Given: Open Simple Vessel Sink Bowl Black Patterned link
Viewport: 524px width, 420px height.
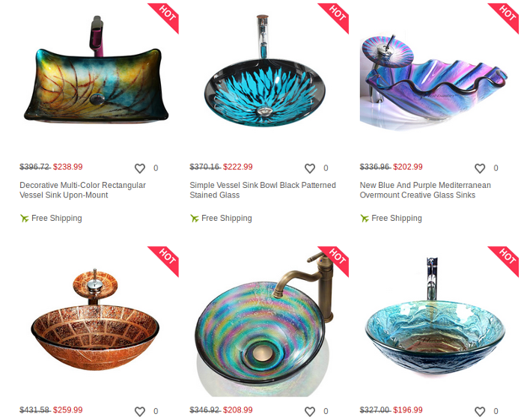Looking at the screenshot, I should [x=263, y=190].
